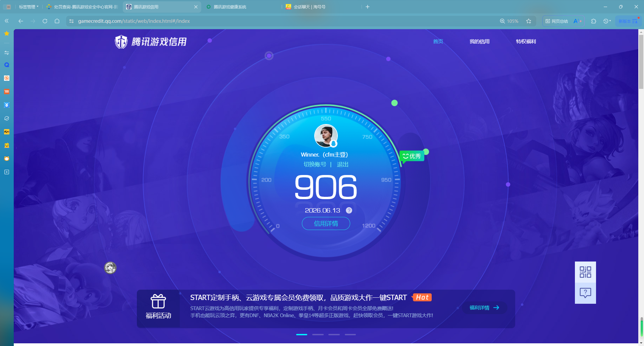
Task: Open the yellow cat sidebar shortcut
Action: [x=7, y=145]
